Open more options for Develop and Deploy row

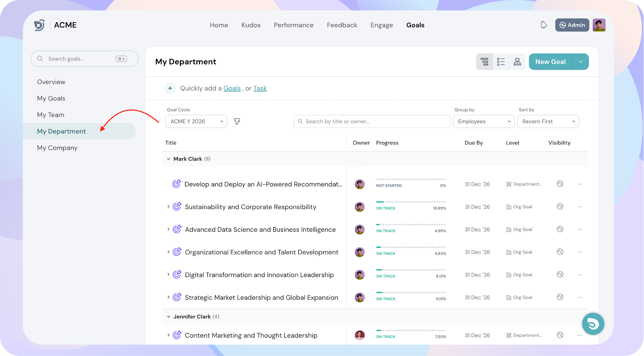(x=580, y=184)
